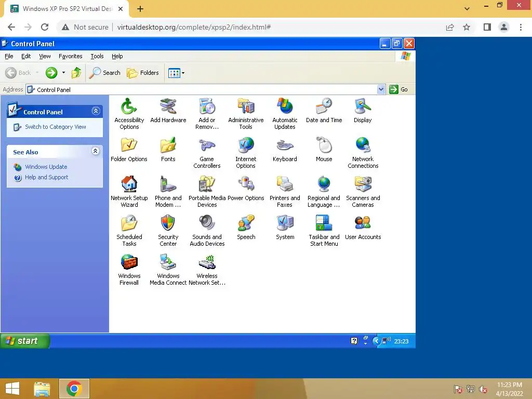Screen dimensions: 532x399
Task: Open the Network Connections icon
Action: coord(363,145)
